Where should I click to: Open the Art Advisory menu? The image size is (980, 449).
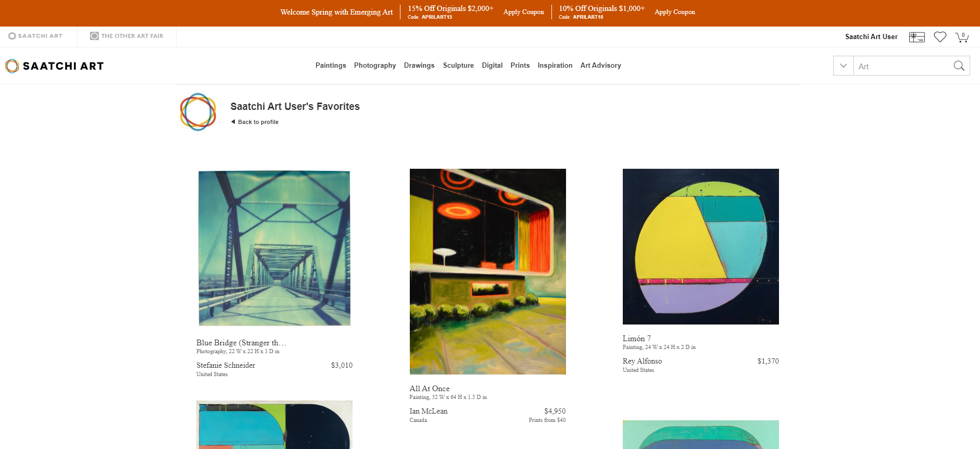[x=600, y=65]
